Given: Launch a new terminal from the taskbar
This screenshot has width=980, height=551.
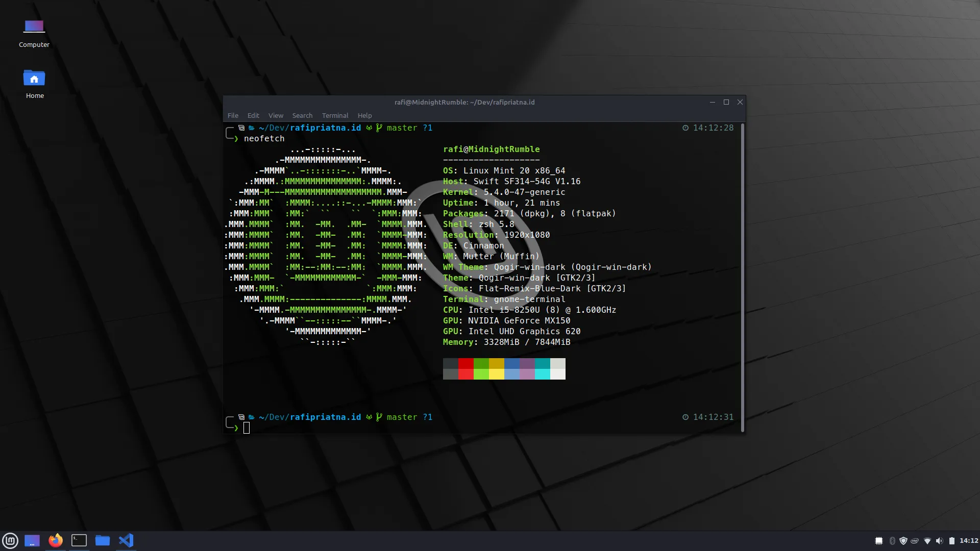Looking at the screenshot, I should click(79, 540).
